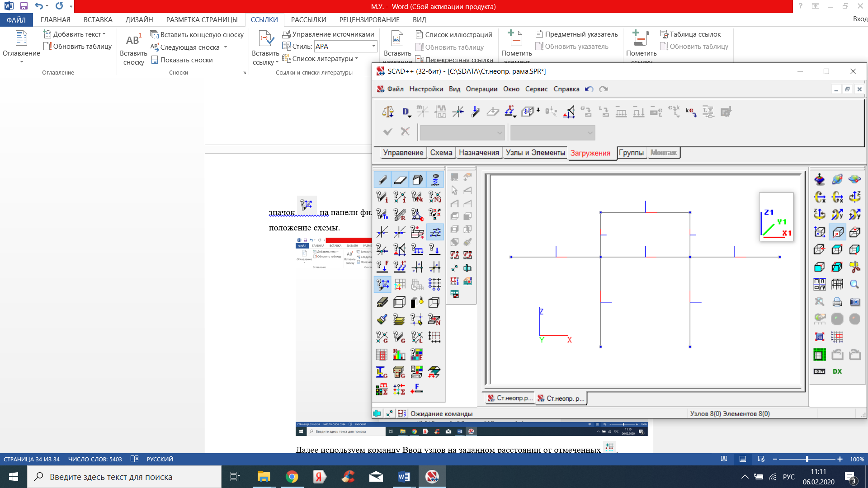
Task: Toggle element local coordinate axes filter
Action: pos(382,284)
